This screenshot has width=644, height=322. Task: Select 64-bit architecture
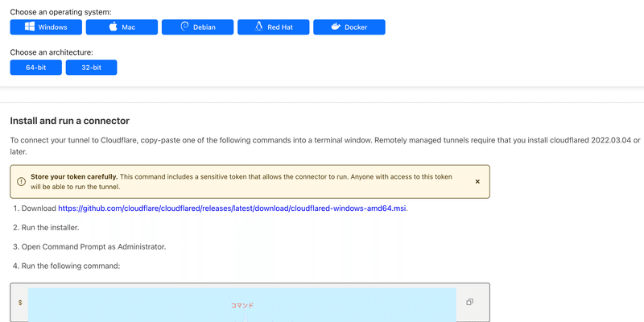(x=35, y=68)
